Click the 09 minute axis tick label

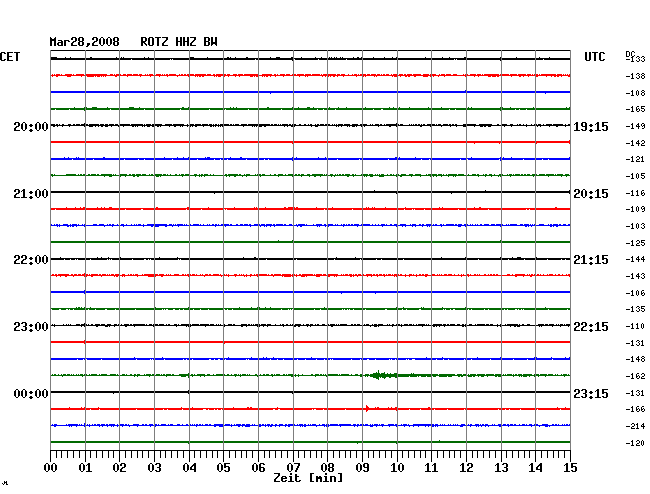[x=362, y=467]
